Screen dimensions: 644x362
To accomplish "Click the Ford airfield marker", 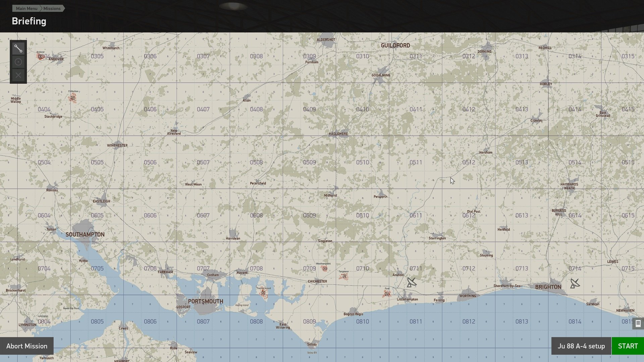I will click(387, 294).
